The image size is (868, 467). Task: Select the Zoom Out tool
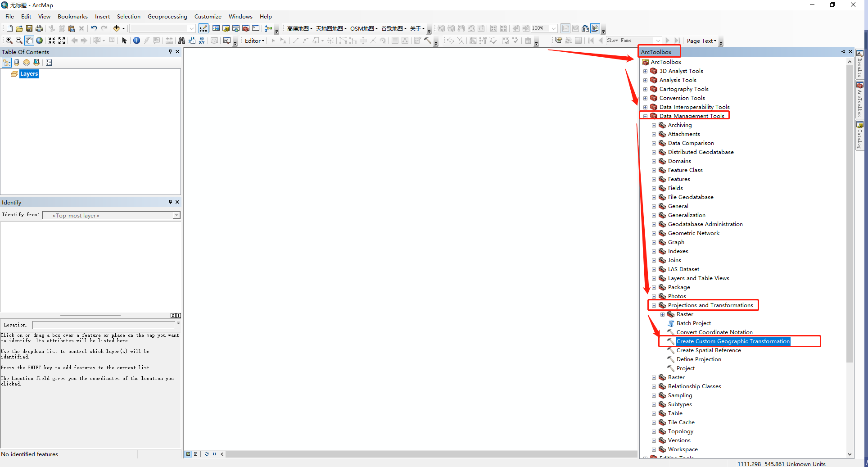click(x=19, y=41)
